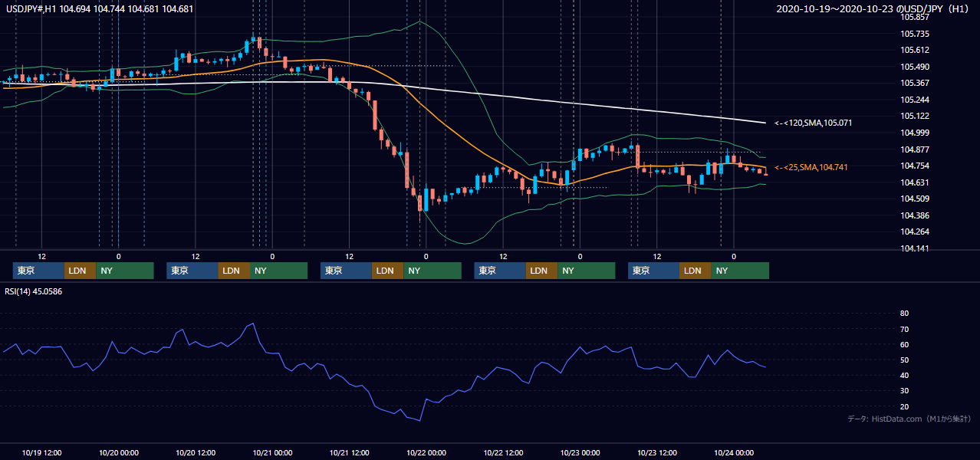Select the 10/24 00:00 time axis label

(x=734, y=452)
